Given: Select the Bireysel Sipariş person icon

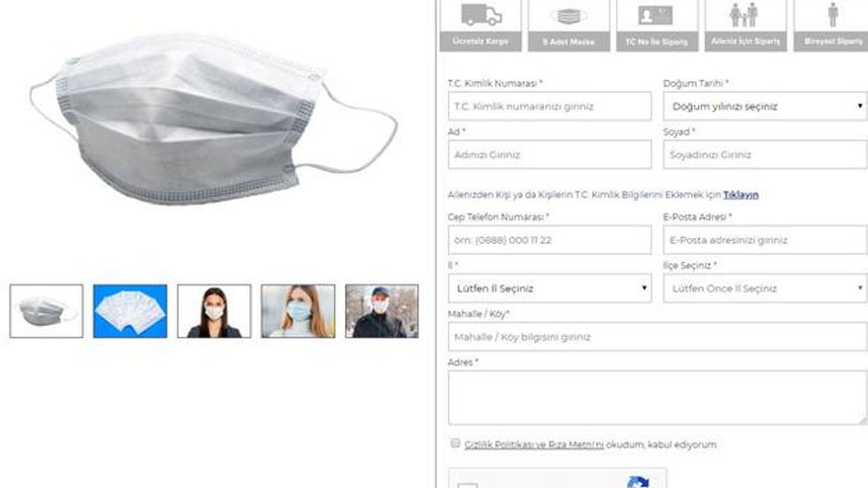Looking at the screenshot, I should 832,15.
